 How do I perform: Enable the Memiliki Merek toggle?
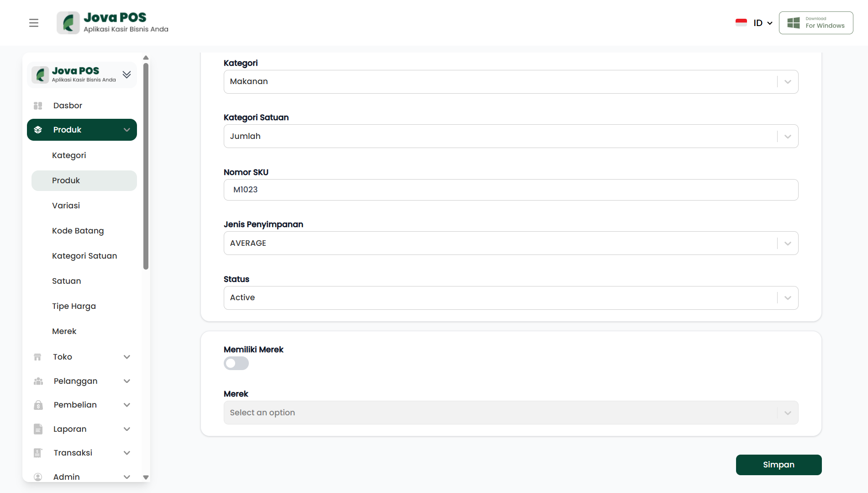(x=236, y=363)
